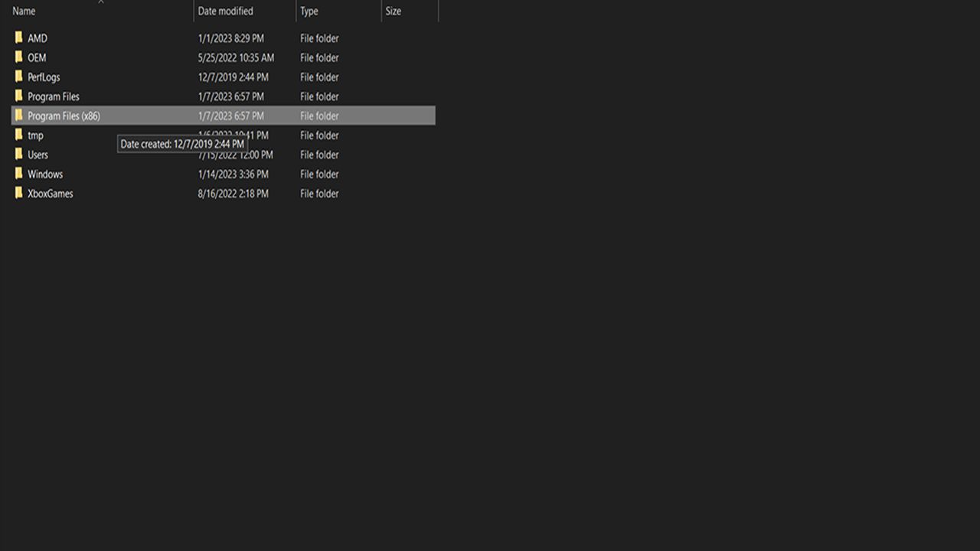980x551 pixels.
Task: Click the PerfLogs folder icon
Action: 19,77
